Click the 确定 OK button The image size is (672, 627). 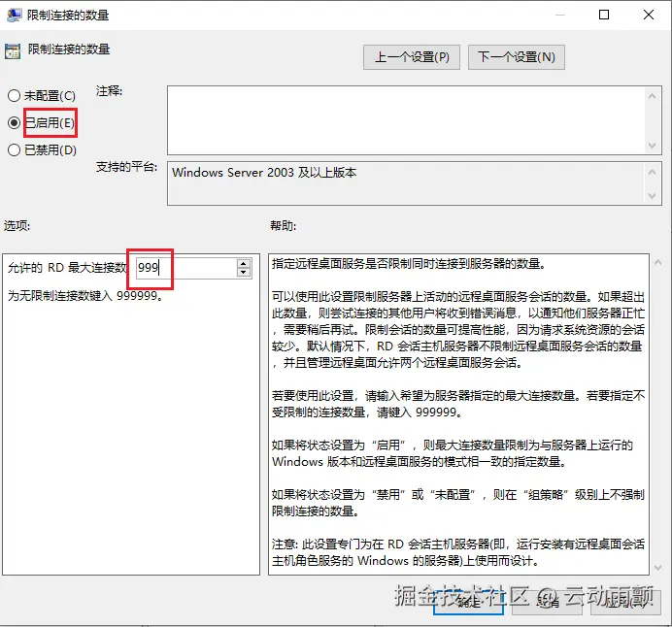click(x=468, y=602)
